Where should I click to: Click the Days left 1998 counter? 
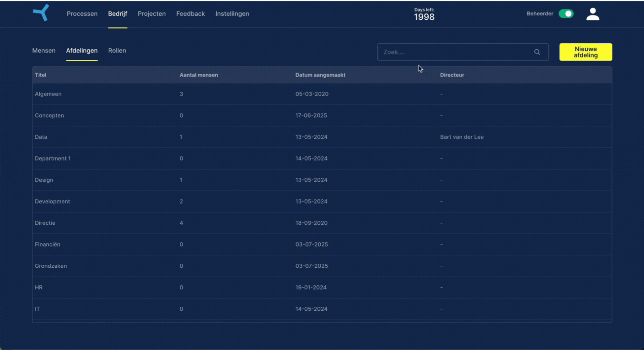click(x=424, y=14)
